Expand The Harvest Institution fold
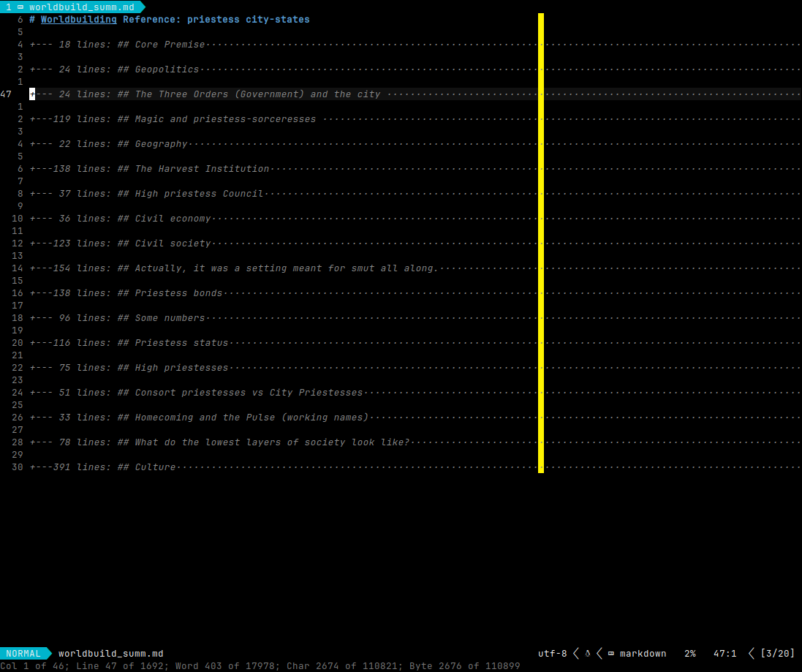This screenshot has width=802, height=672. point(415,169)
